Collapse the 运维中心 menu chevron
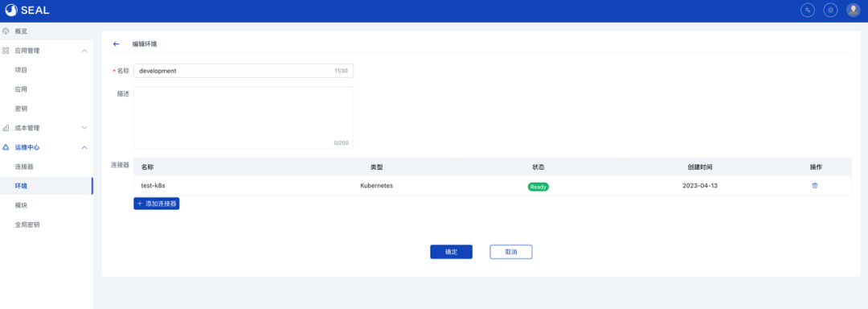The width and height of the screenshot is (868, 309). pos(84,147)
